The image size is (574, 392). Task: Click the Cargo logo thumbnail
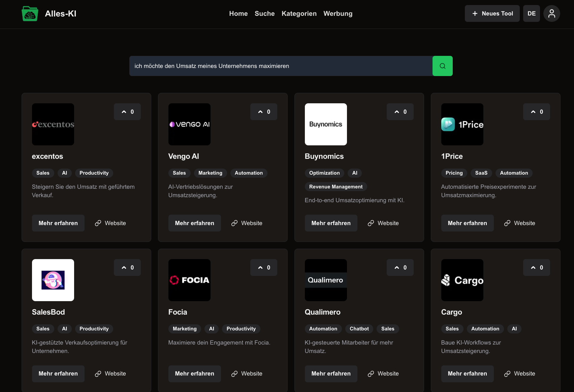click(462, 280)
